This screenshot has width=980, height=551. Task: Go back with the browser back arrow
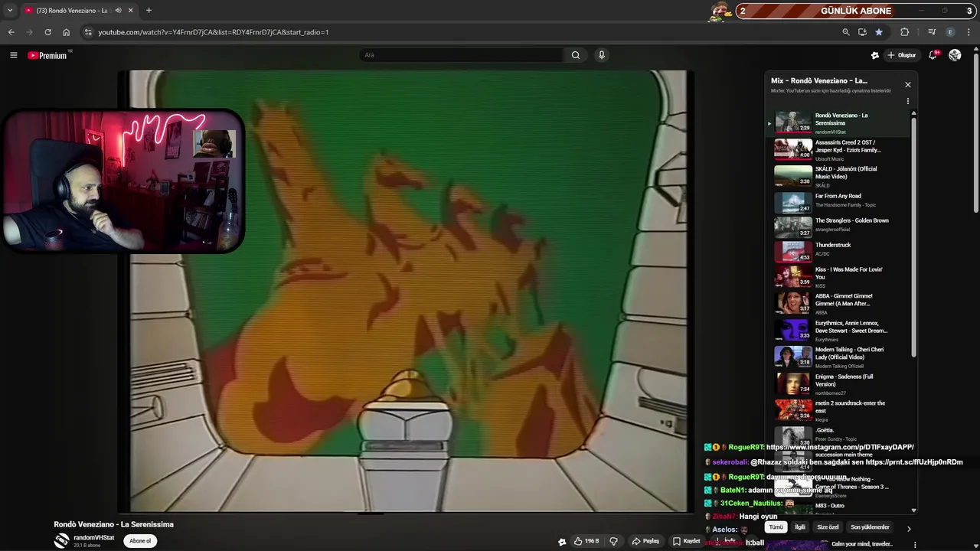[x=11, y=32]
